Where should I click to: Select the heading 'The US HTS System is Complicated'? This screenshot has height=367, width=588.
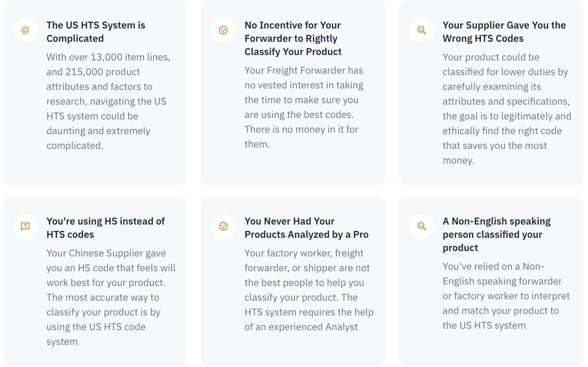[96, 32]
